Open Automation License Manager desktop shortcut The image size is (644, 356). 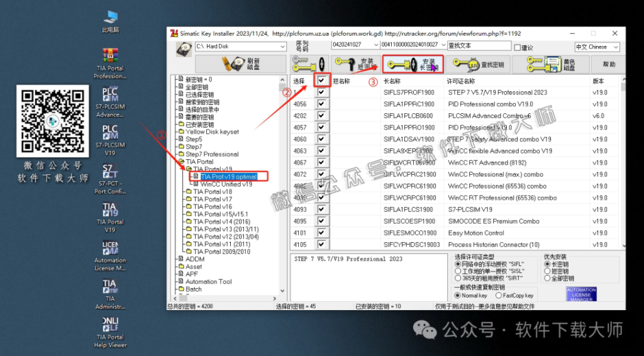(x=110, y=256)
